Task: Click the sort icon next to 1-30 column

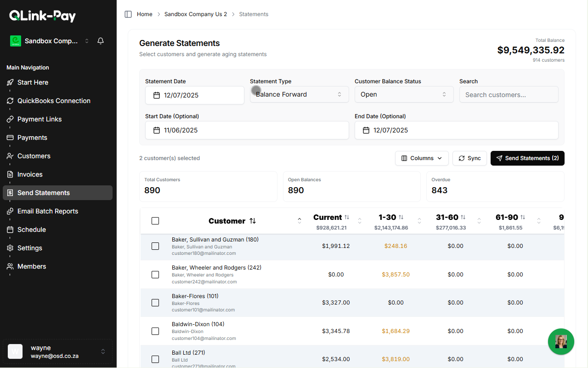Action: pyautogui.click(x=401, y=217)
